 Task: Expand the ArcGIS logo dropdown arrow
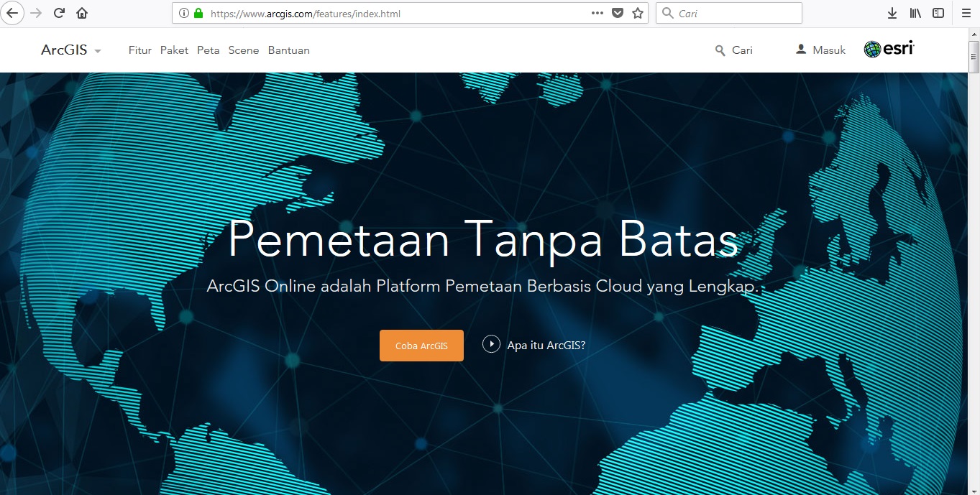pyautogui.click(x=98, y=51)
